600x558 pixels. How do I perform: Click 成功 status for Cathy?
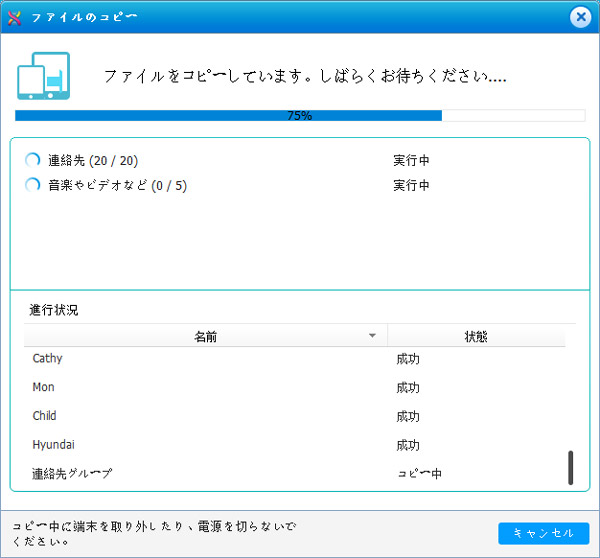[408, 359]
